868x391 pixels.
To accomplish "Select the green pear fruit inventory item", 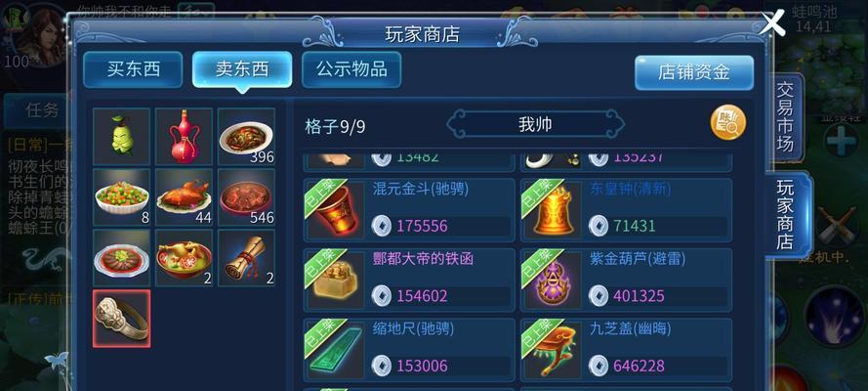I will coord(121,136).
